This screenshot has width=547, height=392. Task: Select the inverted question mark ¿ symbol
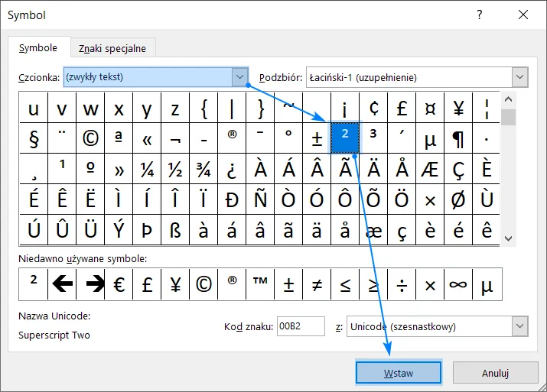pos(232,168)
